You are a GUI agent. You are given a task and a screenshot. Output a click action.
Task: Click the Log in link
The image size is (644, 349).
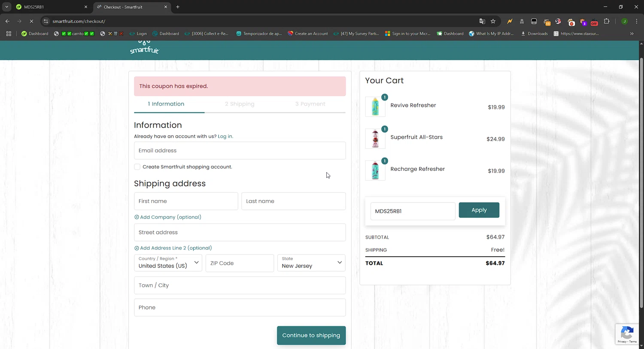pyautogui.click(x=225, y=137)
